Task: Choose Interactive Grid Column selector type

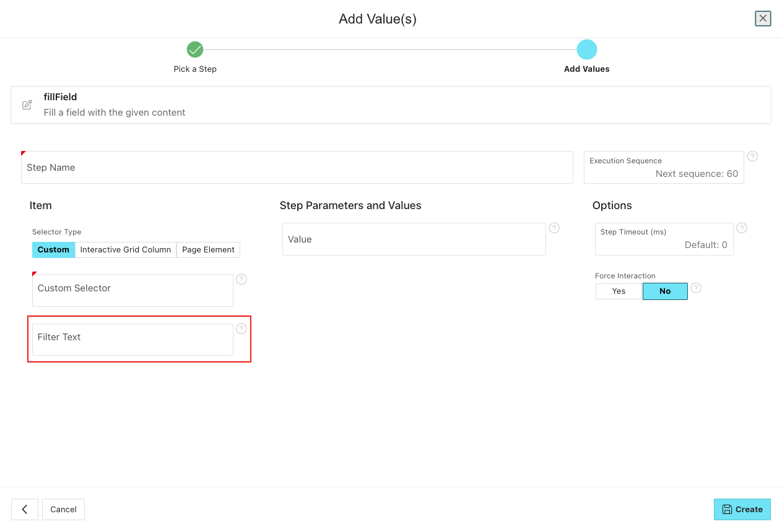Action: pyautogui.click(x=126, y=250)
